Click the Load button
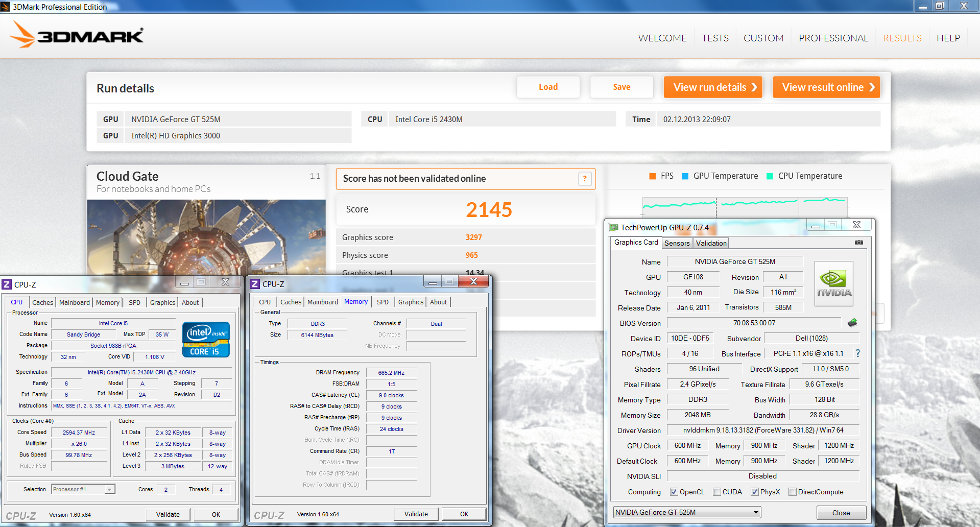Image resolution: width=980 pixels, height=527 pixels. (548, 87)
